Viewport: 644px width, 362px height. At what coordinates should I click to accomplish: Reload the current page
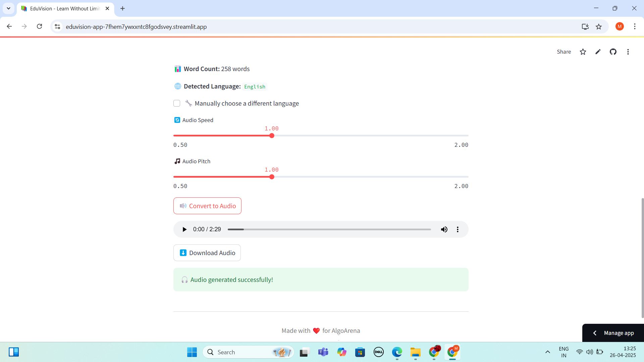[x=39, y=26]
